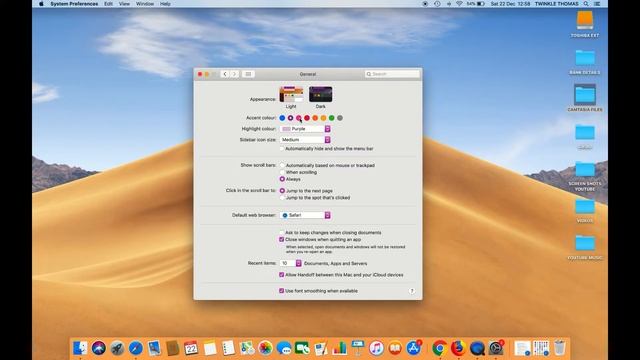This screenshot has height=360, width=640.
Task: Select the green accent colour
Action: click(331, 118)
